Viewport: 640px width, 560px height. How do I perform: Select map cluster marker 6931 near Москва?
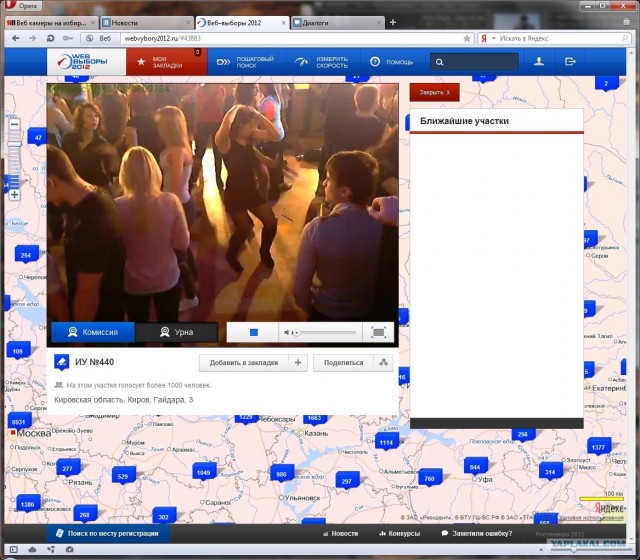(x=19, y=422)
